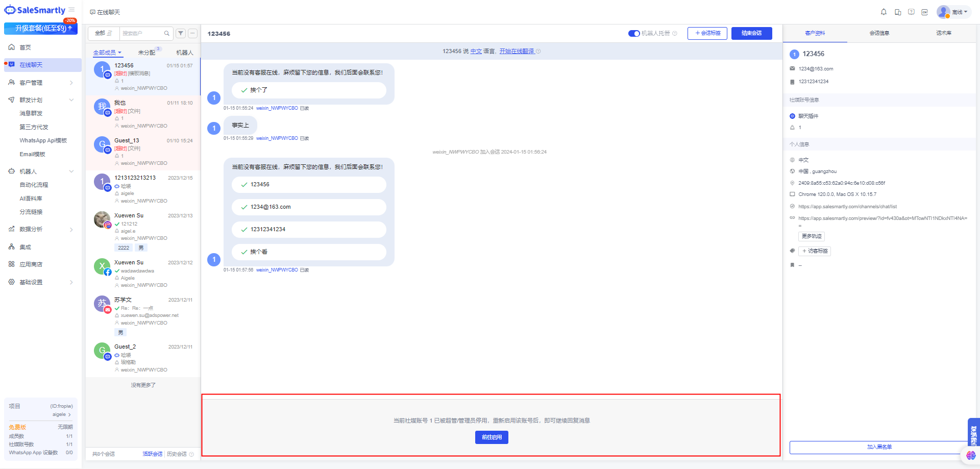Click the help icon next to 机器人托管
Viewport: 980px width, 469px height.
point(675,33)
